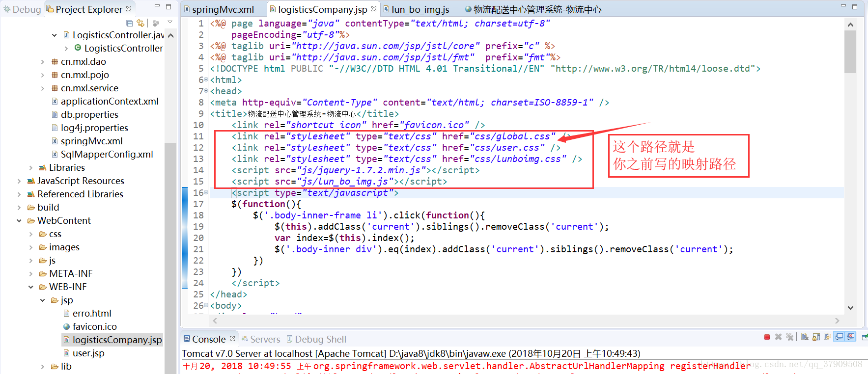Select log4j.properties file

pyautogui.click(x=90, y=128)
